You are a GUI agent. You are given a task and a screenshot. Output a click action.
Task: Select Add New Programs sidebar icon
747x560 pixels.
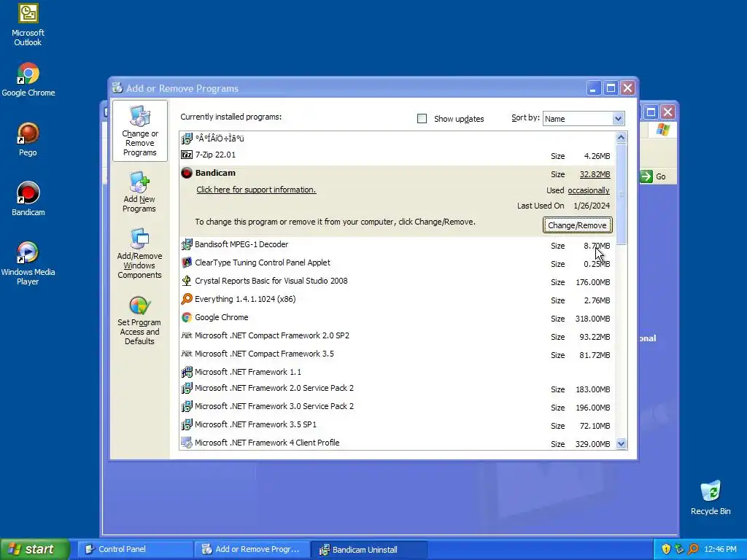139,192
